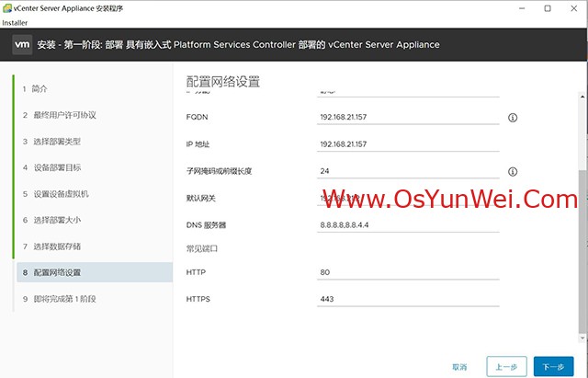The width and height of the screenshot is (588, 378).
Task: Click the FQDN input field
Action: [408, 117]
